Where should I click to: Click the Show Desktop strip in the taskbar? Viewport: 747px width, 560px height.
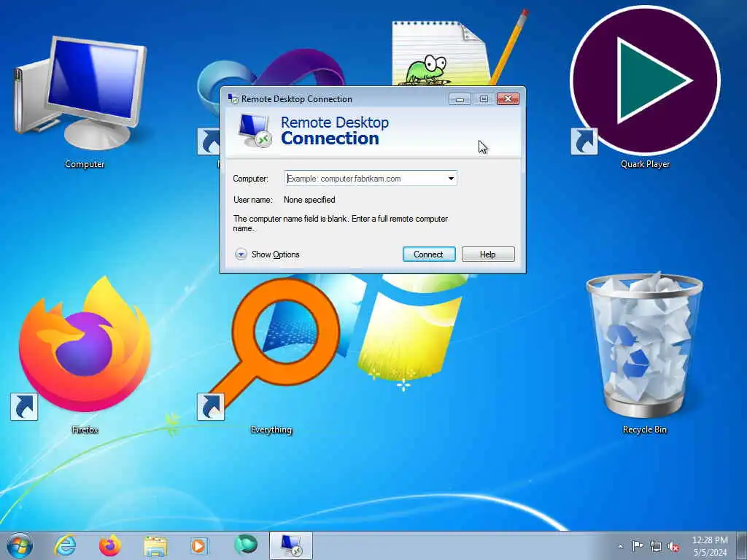click(742, 545)
